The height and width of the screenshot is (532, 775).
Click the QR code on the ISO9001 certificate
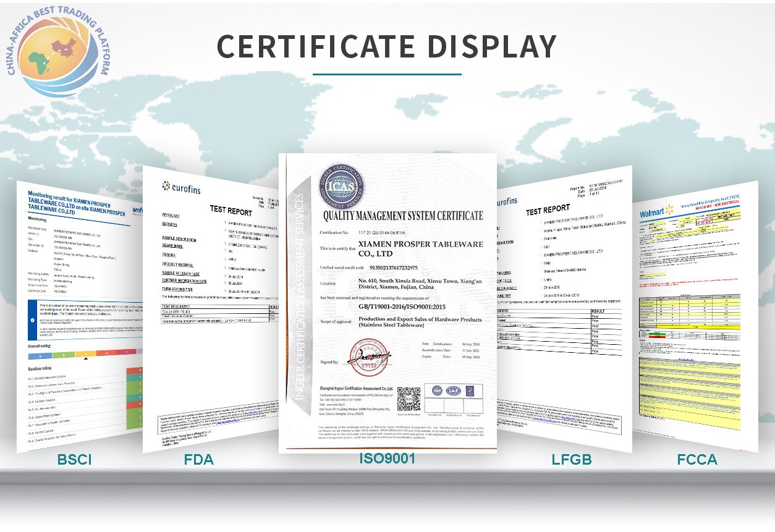pos(409,399)
